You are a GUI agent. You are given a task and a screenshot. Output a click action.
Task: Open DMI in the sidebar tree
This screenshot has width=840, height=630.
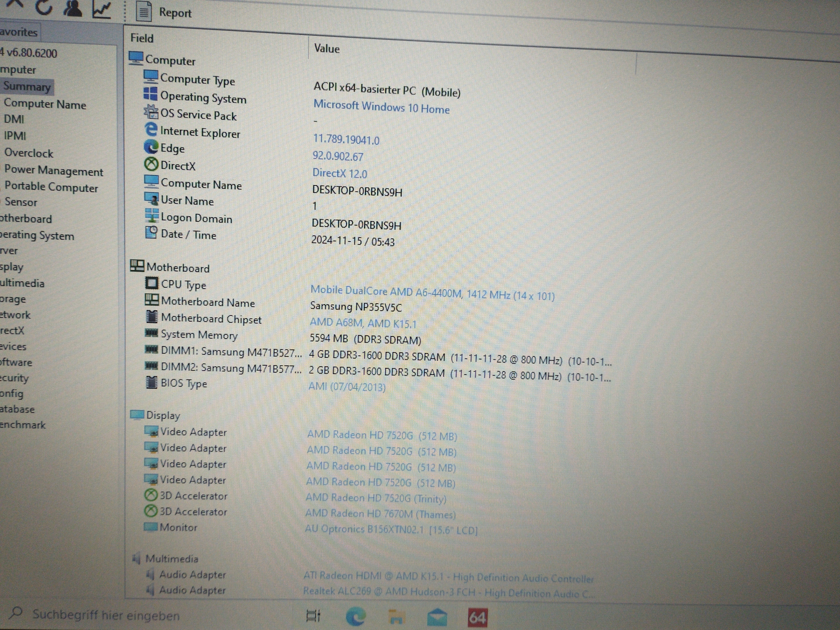[x=14, y=119]
